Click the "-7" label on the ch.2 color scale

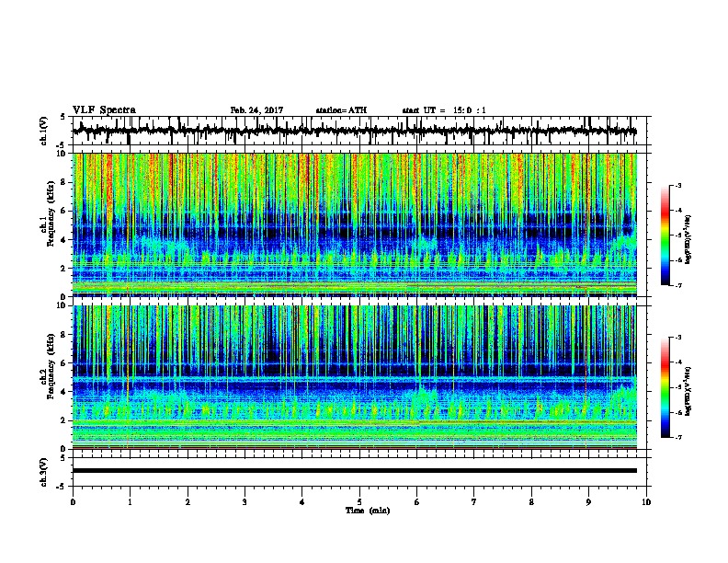coord(677,437)
